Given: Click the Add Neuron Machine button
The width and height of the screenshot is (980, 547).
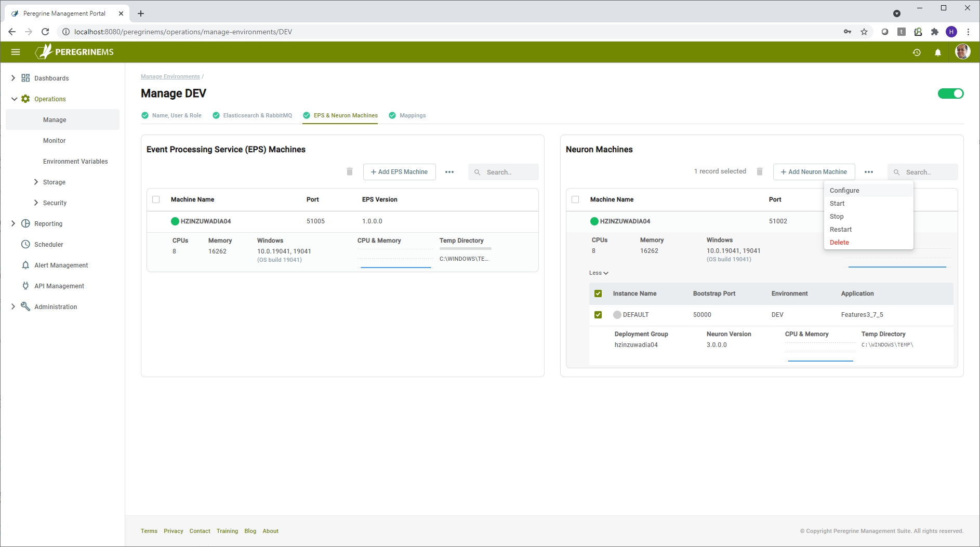Looking at the screenshot, I should tap(814, 172).
